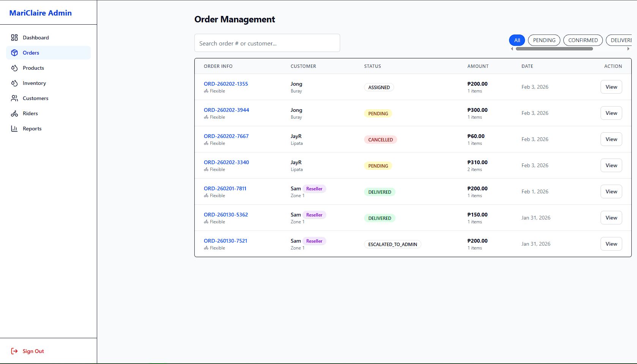Open order ORD-260202-7667 details link
This screenshot has height=364, width=637.
[x=226, y=136]
